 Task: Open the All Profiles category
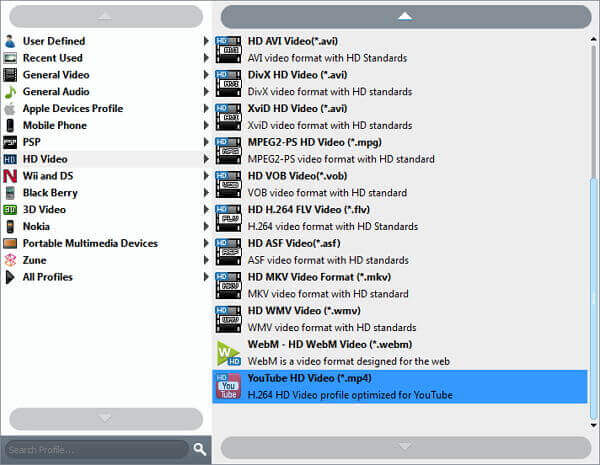(106, 277)
